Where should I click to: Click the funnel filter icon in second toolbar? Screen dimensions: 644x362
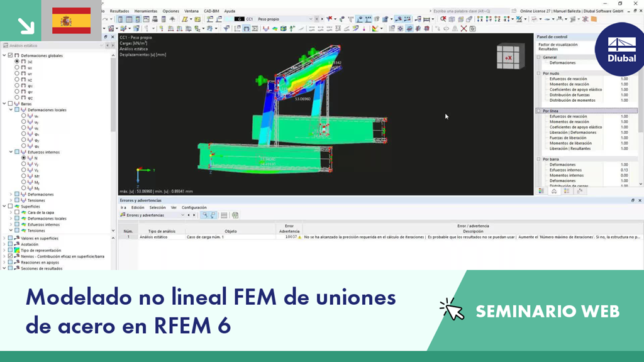[x=226, y=29]
